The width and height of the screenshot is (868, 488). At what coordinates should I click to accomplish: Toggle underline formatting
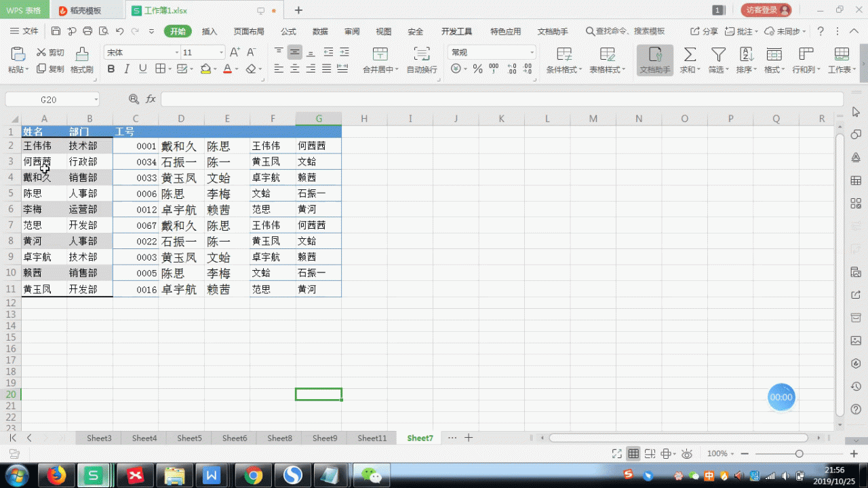(x=142, y=69)
